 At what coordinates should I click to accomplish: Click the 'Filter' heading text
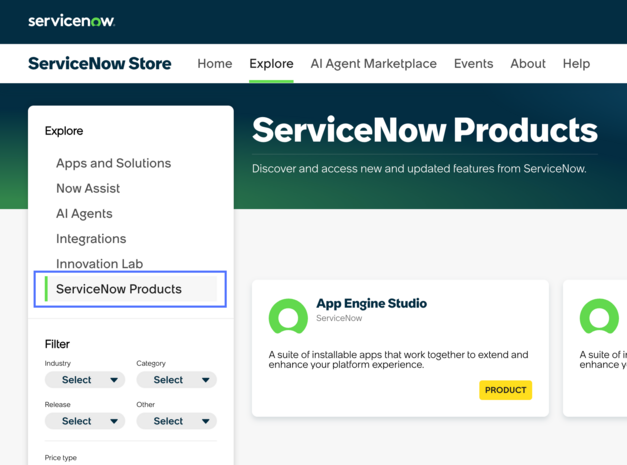coord(57,344)
